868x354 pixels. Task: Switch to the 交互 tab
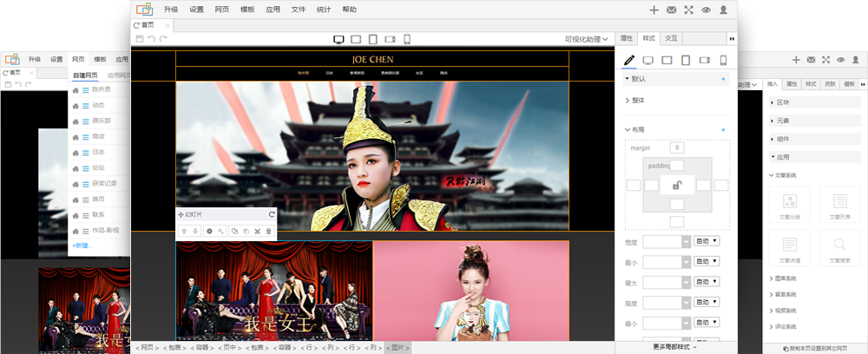point(671,39)
